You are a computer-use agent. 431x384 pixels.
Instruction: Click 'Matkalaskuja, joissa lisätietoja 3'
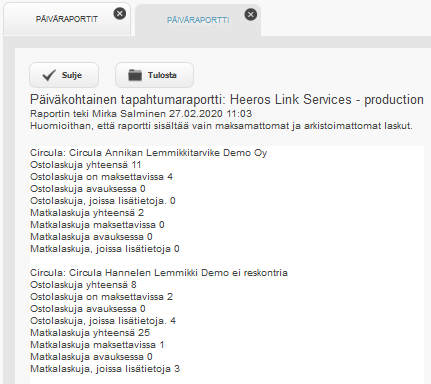(x=105, y=369)
